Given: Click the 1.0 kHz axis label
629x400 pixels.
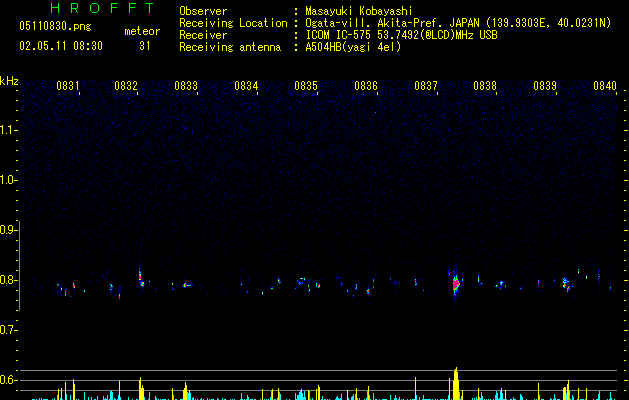Looking at the screenshot, I should pos(8,180).
